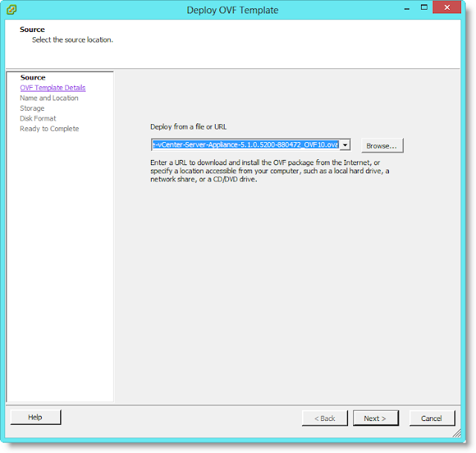The image size is (476, 453).
Task: Click 'Select the source location.' text
Action: coord(73,39)
